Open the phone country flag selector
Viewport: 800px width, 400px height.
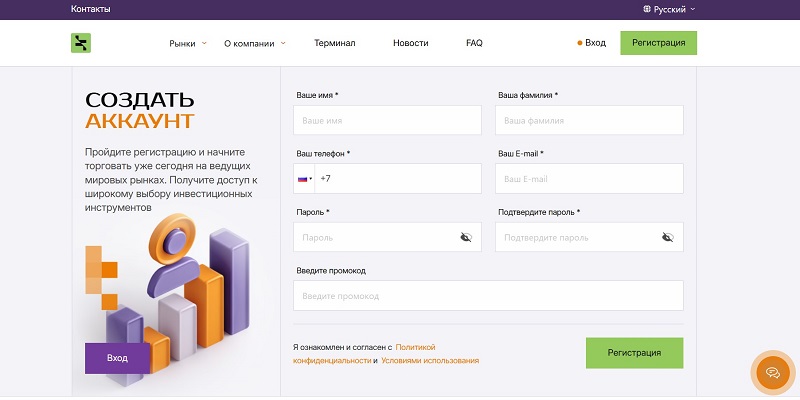point(305,179)
